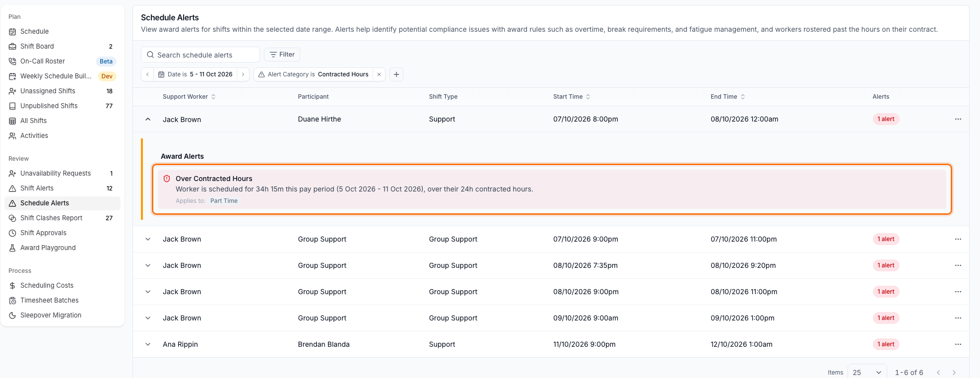Click the Sleepover Migration moon icon
The height and width of the screenshot is (378, 980).
(12, 315)
